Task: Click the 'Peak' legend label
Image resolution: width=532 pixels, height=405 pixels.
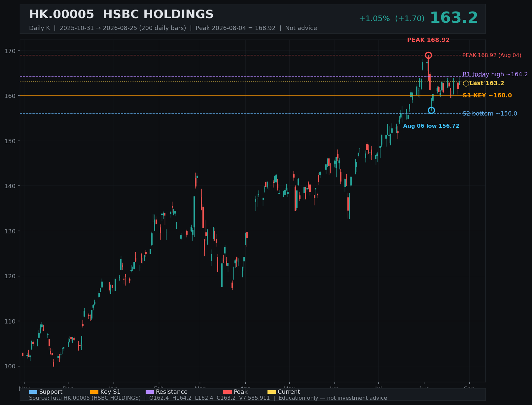Action: tap(240, 392)
